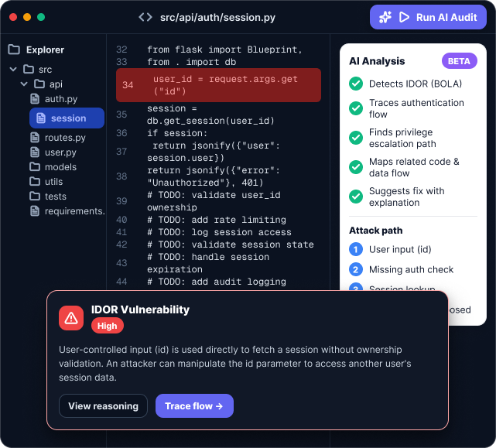Click the View reasoning button
The image size is (496, 448).
pos(103,406)
